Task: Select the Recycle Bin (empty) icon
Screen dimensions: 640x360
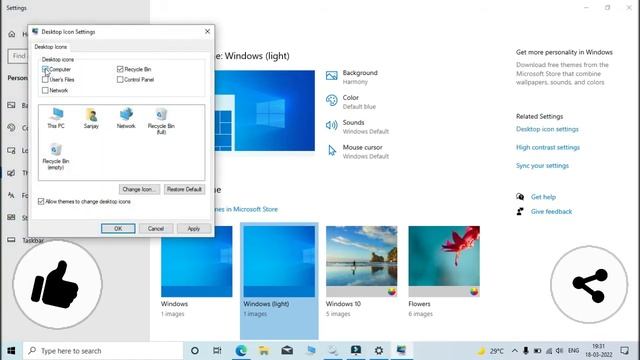Action: coord(56,156)
